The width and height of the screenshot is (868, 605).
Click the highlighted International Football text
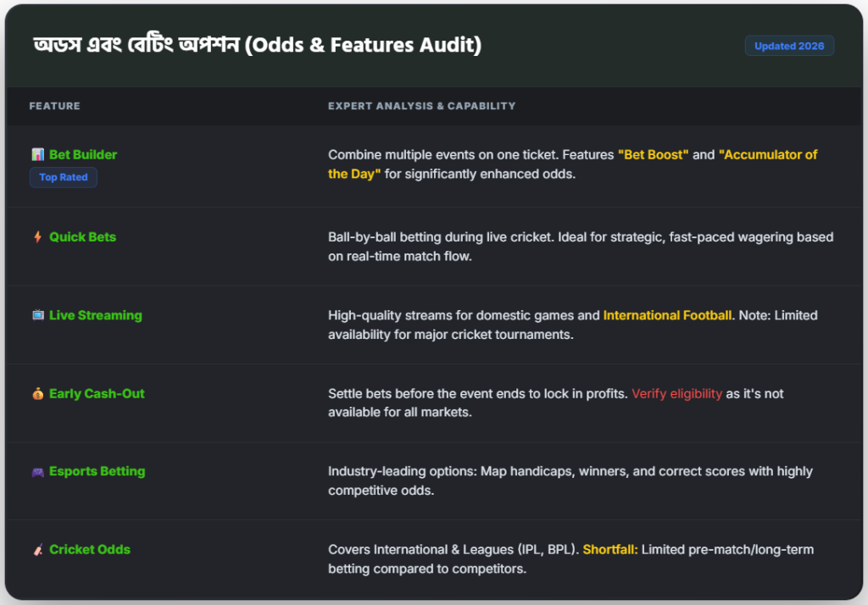[x=667, y=315]
